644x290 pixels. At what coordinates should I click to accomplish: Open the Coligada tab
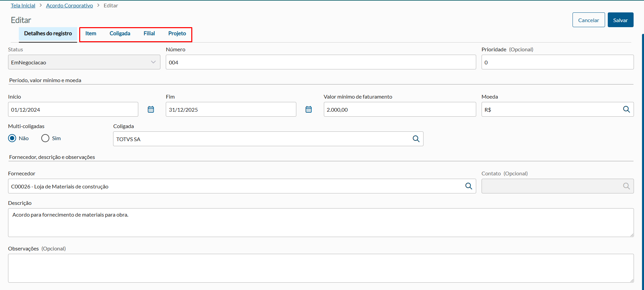pyautogui.click(x=120, y=34)
